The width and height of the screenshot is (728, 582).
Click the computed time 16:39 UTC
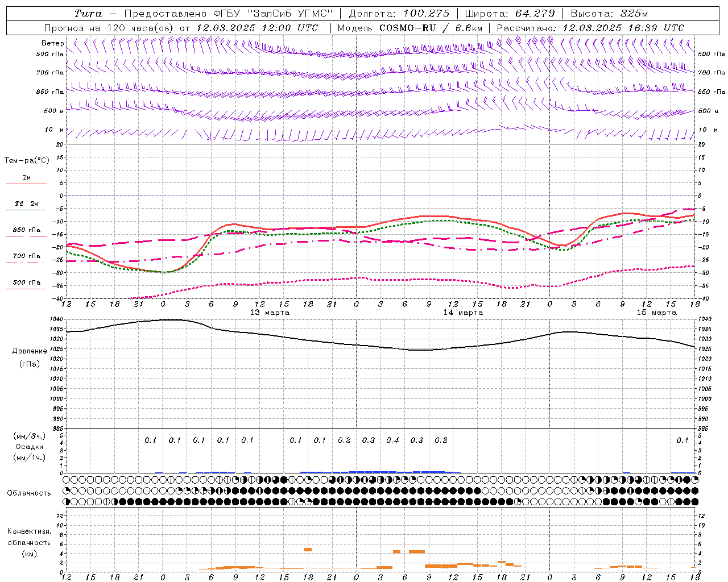click(x=655, y=28)
